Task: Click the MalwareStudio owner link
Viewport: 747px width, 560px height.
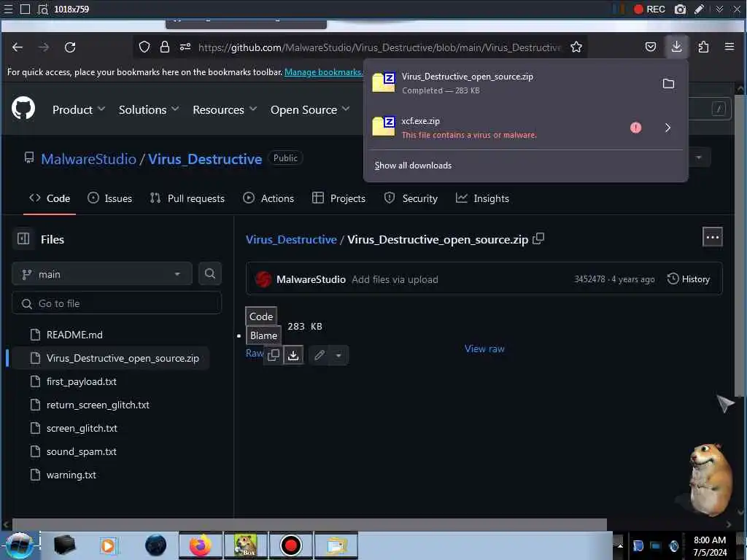Action: point(88,158)
